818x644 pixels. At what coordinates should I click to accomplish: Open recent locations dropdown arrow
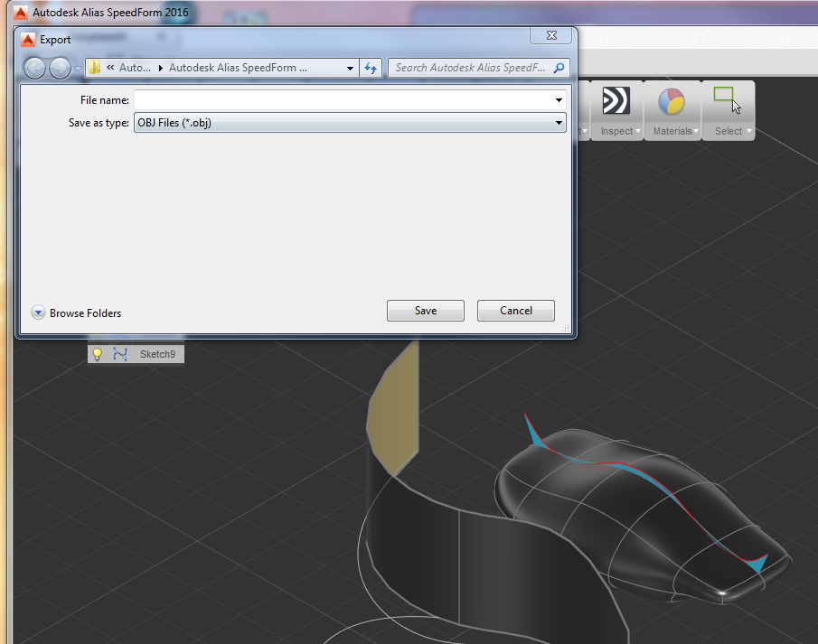tap(78, 69)
